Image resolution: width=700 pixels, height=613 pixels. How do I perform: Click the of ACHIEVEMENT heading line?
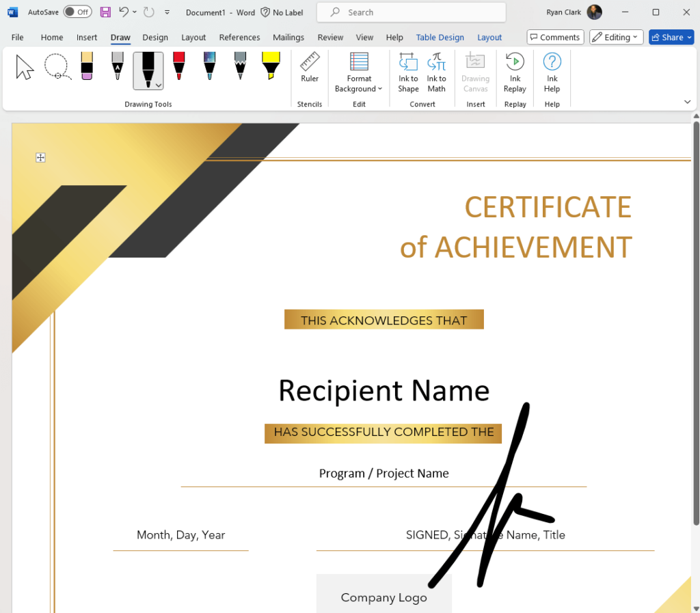click(516, 247)
